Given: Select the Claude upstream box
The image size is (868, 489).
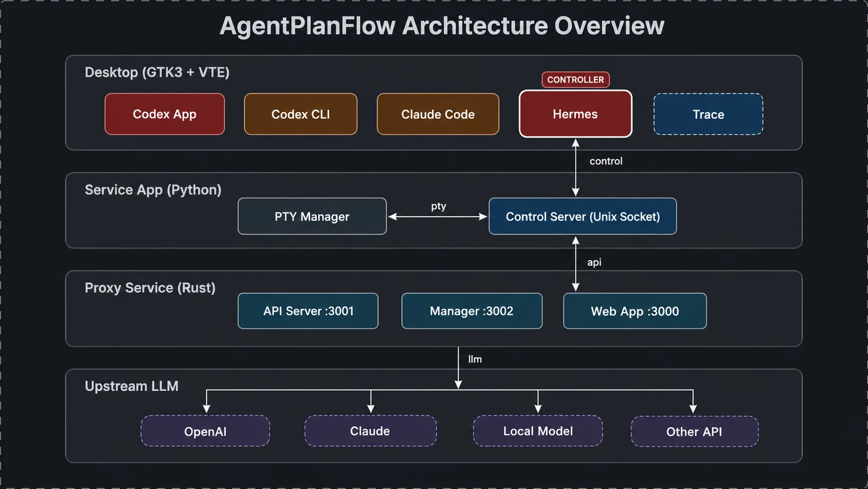Looking at the screenshot, I should (370, 431).
